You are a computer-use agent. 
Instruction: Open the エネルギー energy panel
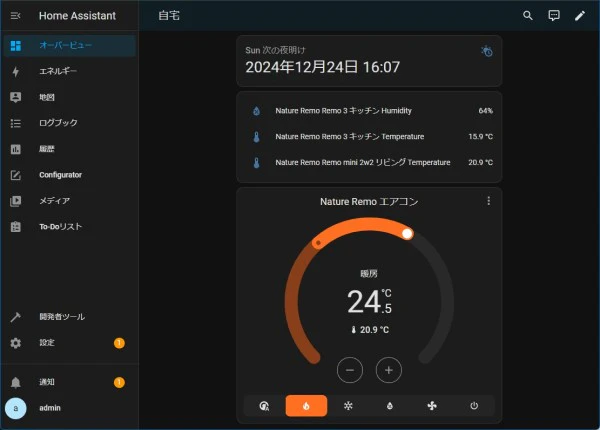tap(70, 71)
